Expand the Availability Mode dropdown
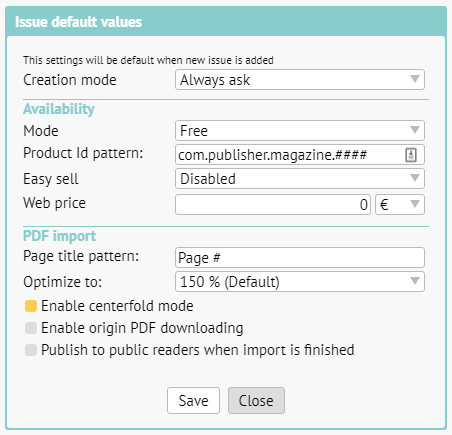Image resolution: width=452 pixels, height=435 pixels. click(x=300, y=130)
